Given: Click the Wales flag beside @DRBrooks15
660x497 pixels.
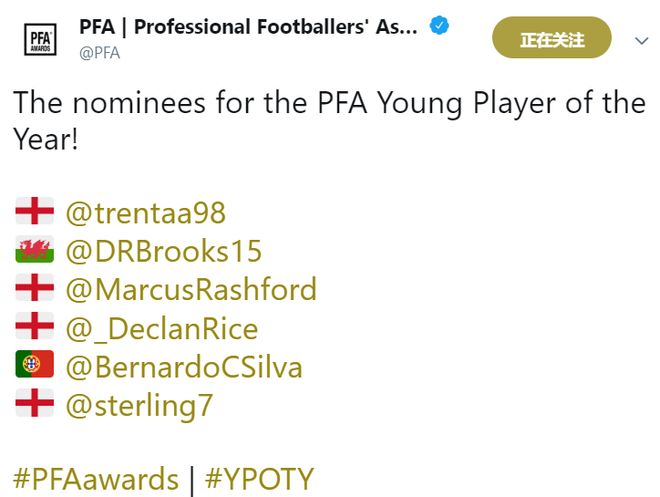Looking at the screenshot, I should click(x=35, y=249).
